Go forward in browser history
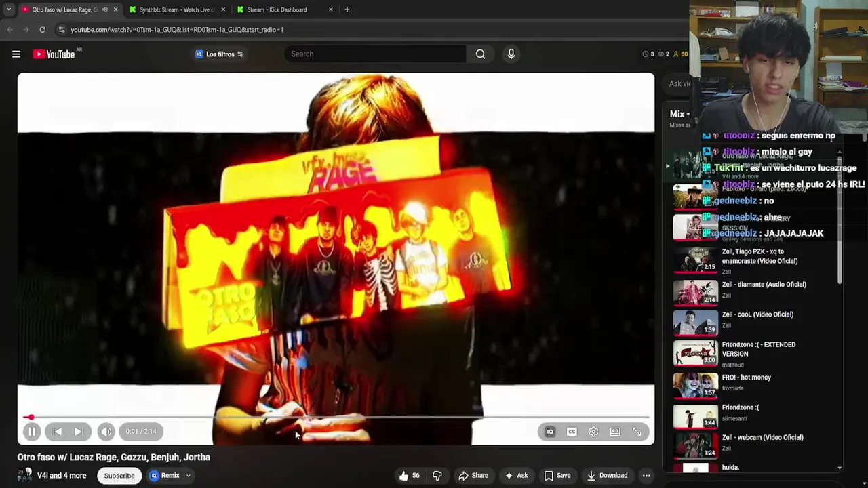The height and width of the screenshot is (488, 868). click(x=26, y=30)
